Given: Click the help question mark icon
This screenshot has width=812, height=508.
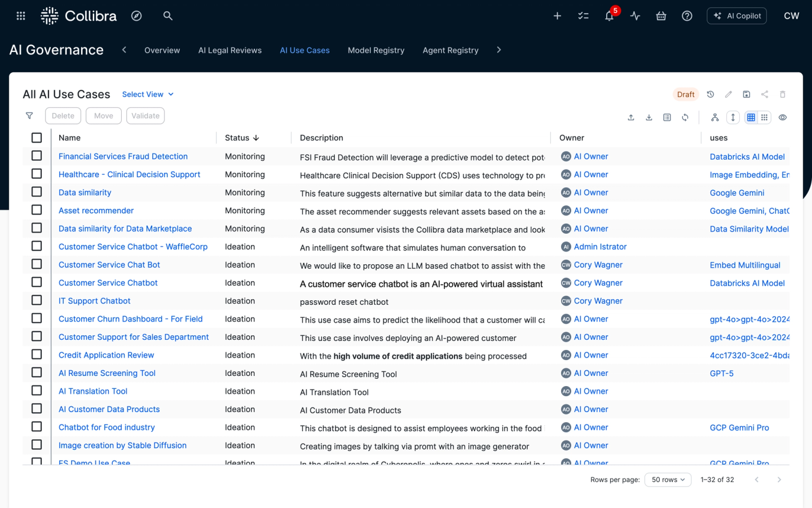Looking at the screenshot, I should coord(687,16).
